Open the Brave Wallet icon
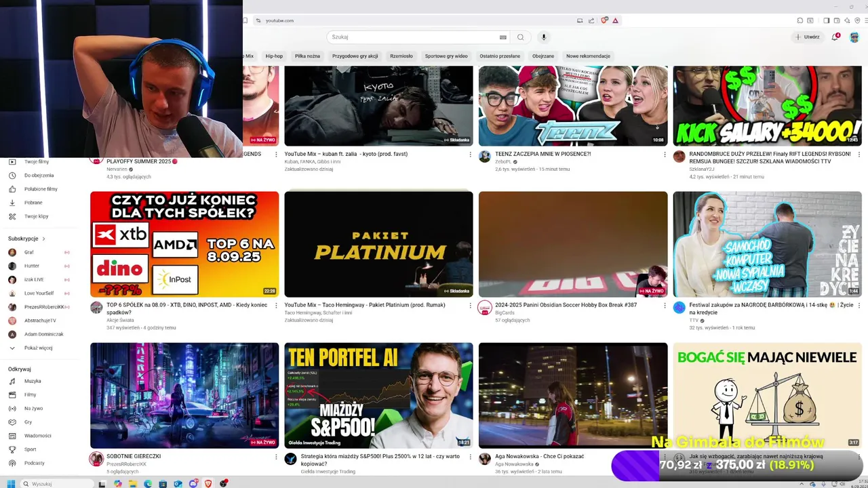The height and width of the screenshot is (488, 868). point(836,20)
